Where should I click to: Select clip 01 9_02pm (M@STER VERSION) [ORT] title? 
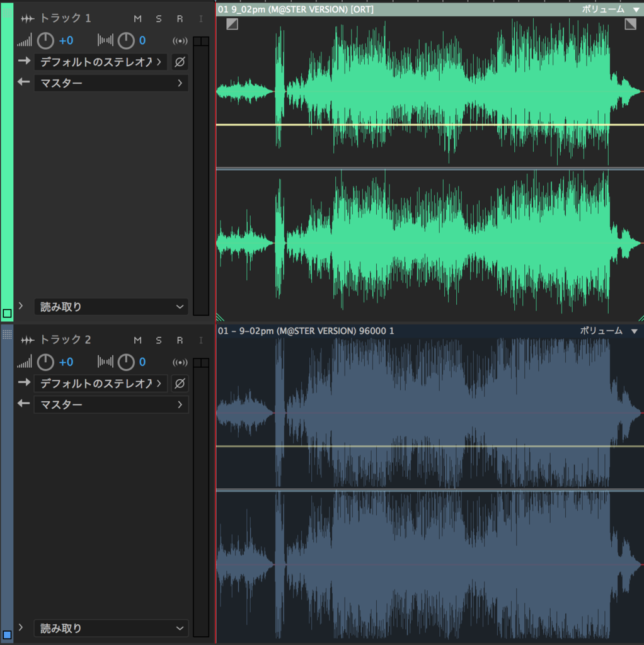point(296,9)
